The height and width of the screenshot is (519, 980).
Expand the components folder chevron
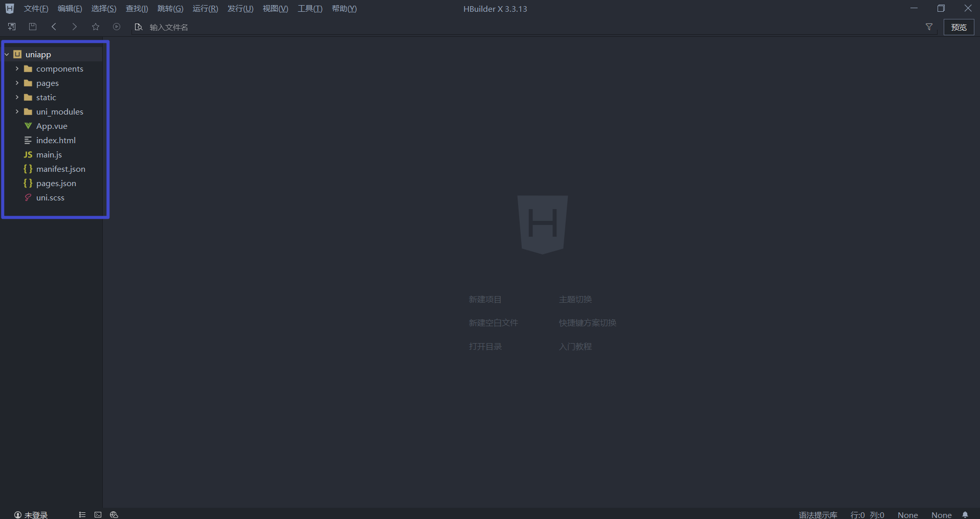point(17,69)
